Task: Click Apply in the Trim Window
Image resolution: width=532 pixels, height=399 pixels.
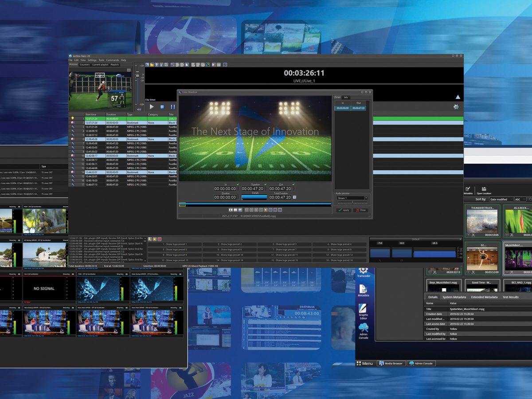Action: tap(344, 210)
